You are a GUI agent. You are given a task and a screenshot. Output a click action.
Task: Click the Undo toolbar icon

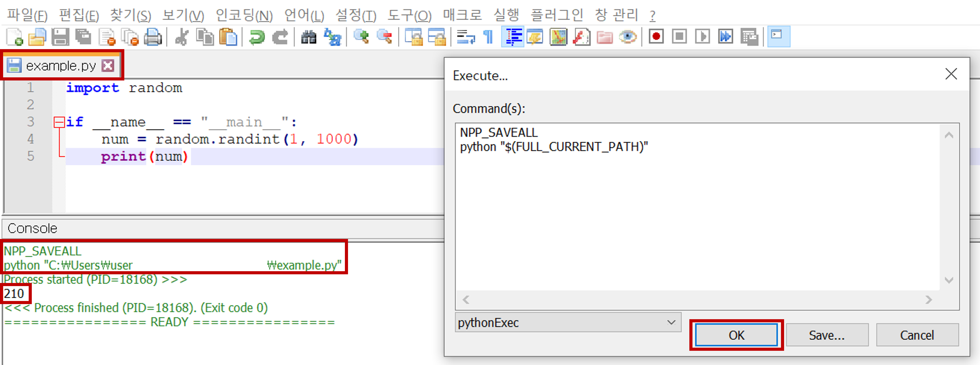[x=257, y=37]
